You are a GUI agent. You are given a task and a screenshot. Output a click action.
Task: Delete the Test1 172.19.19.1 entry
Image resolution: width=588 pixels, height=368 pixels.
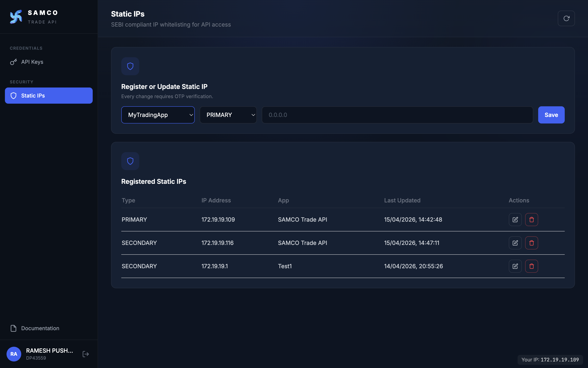pyautogui.click(x=531, y=266)
